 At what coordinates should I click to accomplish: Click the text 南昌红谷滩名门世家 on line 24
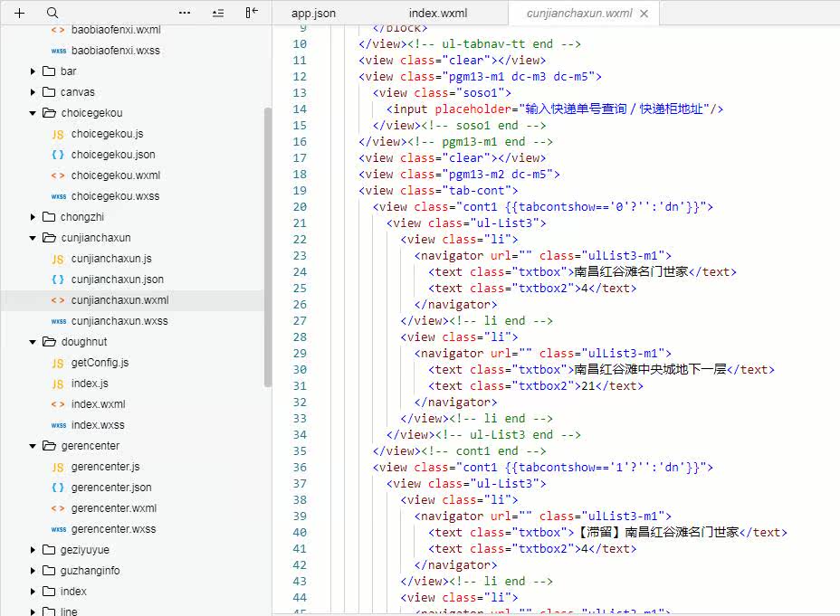click(x=631, y=272)
